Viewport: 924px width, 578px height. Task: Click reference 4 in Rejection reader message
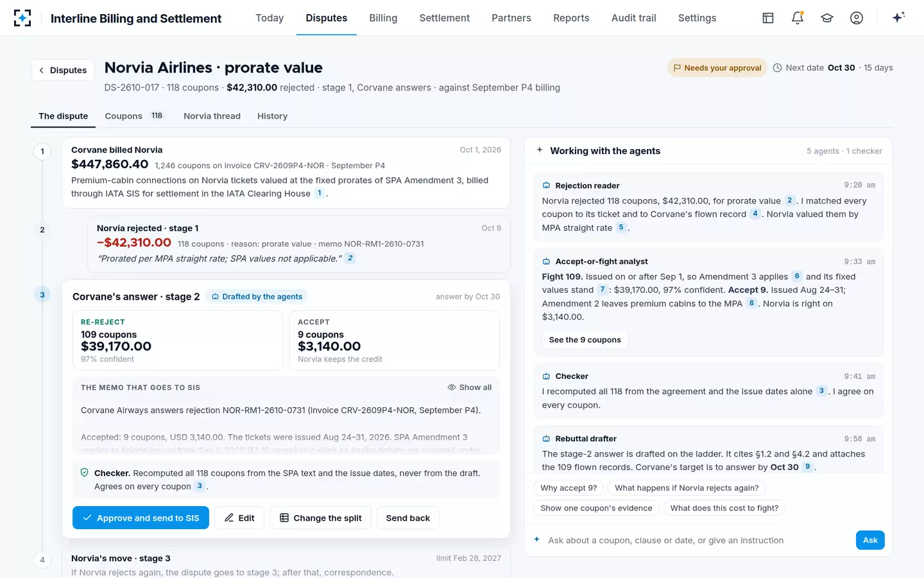coord(755,213)
